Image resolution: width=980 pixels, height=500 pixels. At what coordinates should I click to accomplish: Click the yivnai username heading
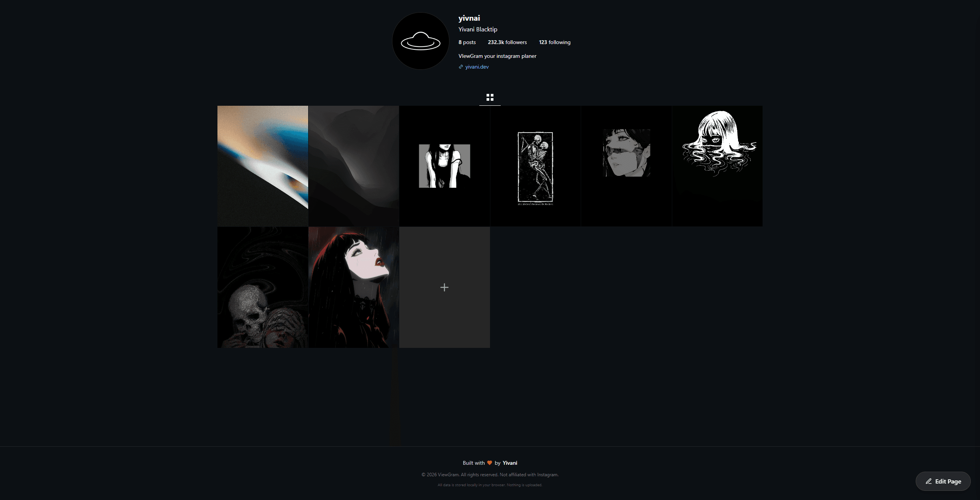coord(469,18)
